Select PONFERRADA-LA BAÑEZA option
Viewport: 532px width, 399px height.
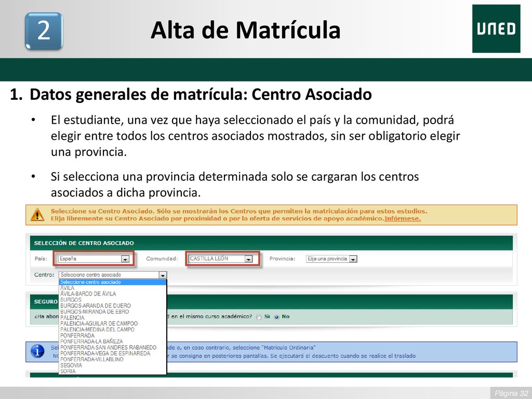113,341
